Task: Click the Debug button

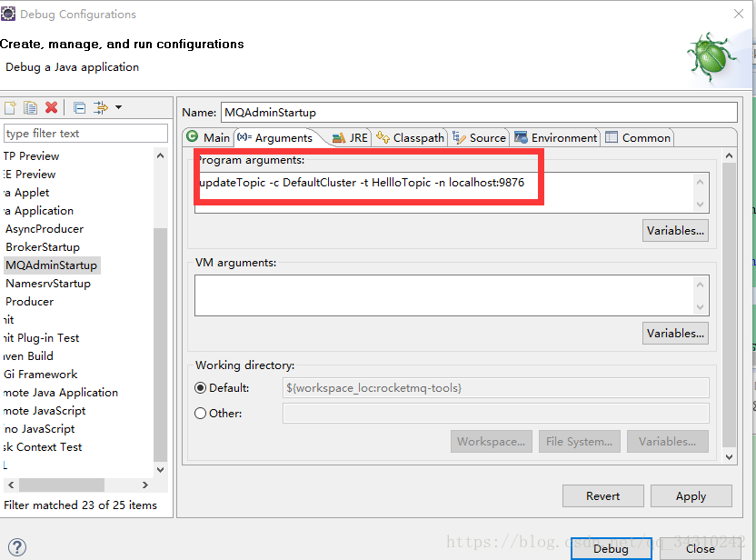Action: [x=611, y=549]
